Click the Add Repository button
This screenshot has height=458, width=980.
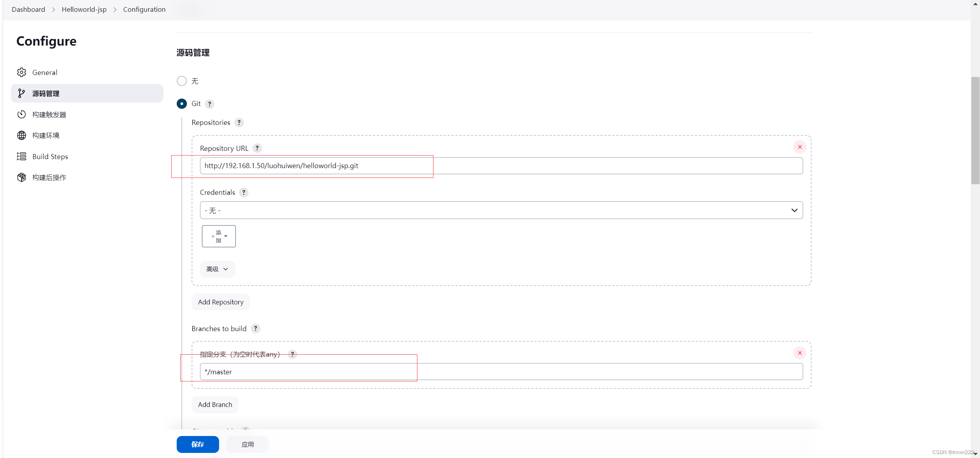tap(221, 302)
